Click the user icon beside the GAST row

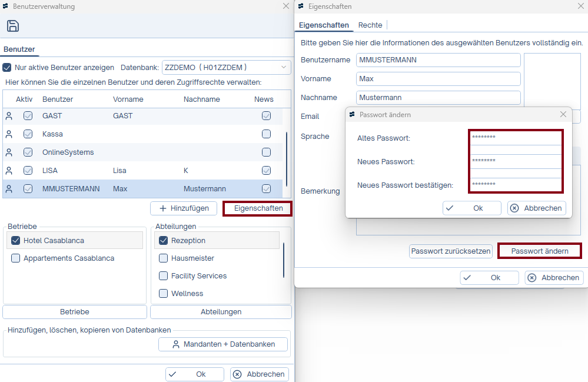[x=9, y=116]
